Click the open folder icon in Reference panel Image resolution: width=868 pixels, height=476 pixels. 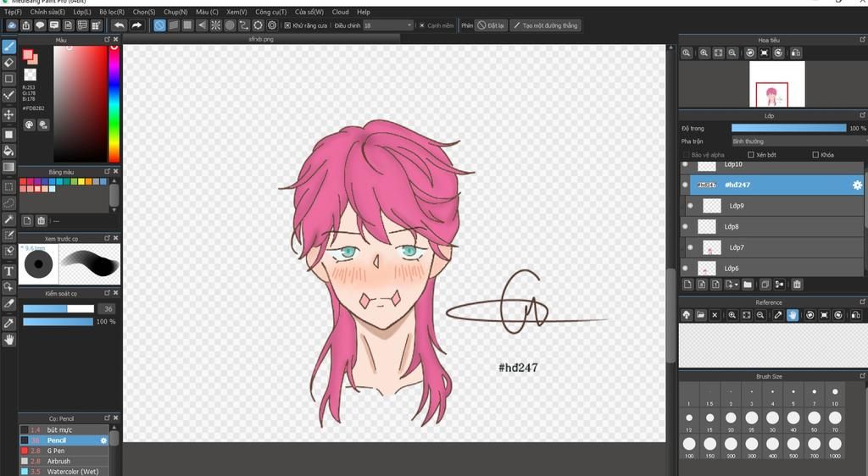(x=700, y=314)
